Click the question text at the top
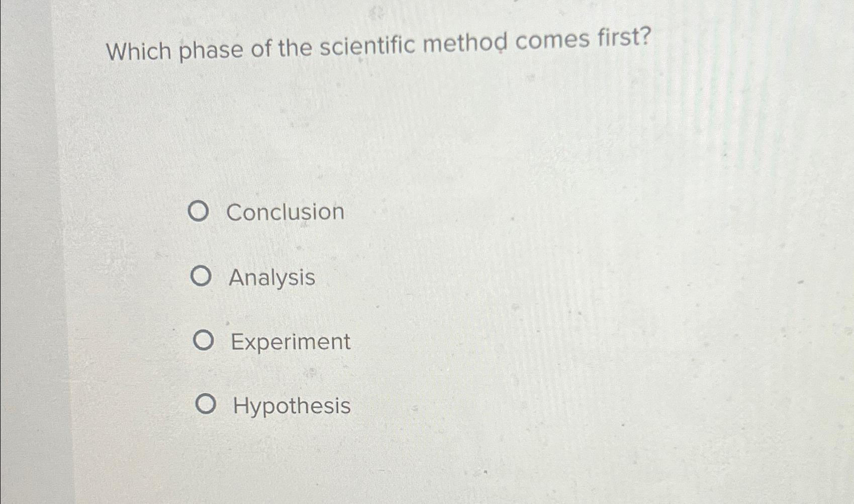854x504 pixels. [377, 46]
